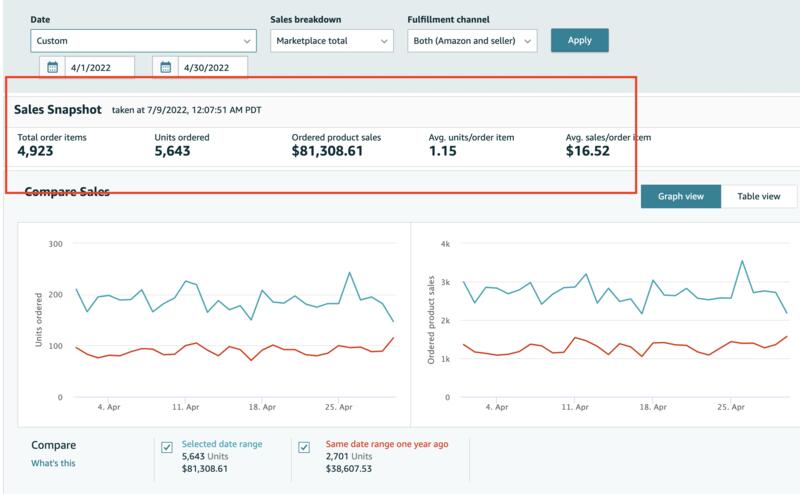
Task: Click the 25. Apr tick on Ordered product sales chart
Action: [731, 407]
